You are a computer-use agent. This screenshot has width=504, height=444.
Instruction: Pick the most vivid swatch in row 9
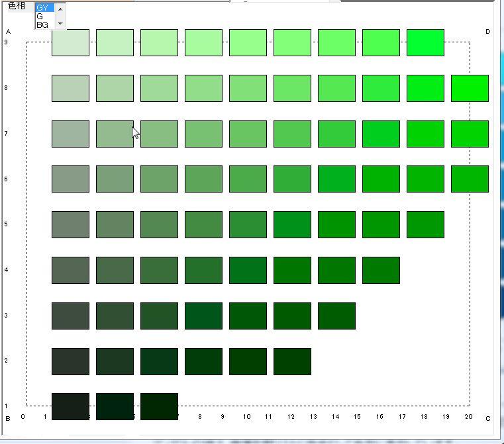[x=425, y=42]
